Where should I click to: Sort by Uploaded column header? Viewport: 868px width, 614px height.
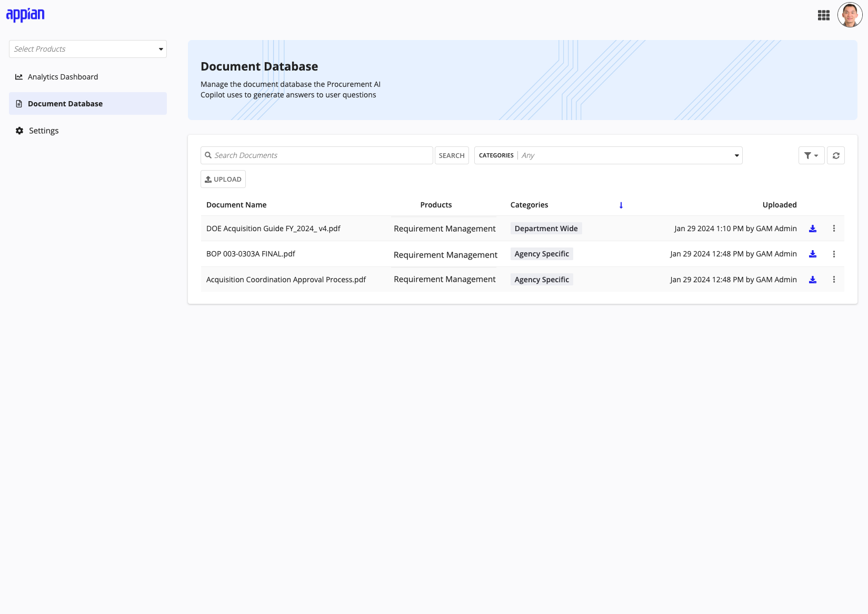click(x=780, y=205)
